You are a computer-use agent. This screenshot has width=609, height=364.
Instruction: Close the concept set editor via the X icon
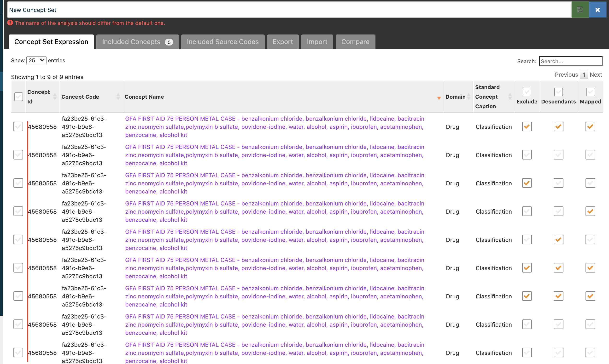coord(597,10)
